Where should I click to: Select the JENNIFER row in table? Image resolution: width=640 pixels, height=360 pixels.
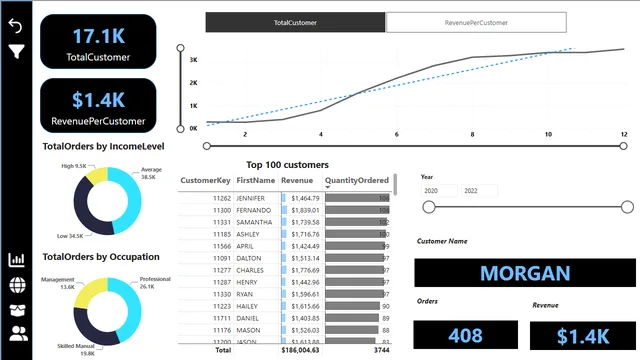click(x=284, y=198)
